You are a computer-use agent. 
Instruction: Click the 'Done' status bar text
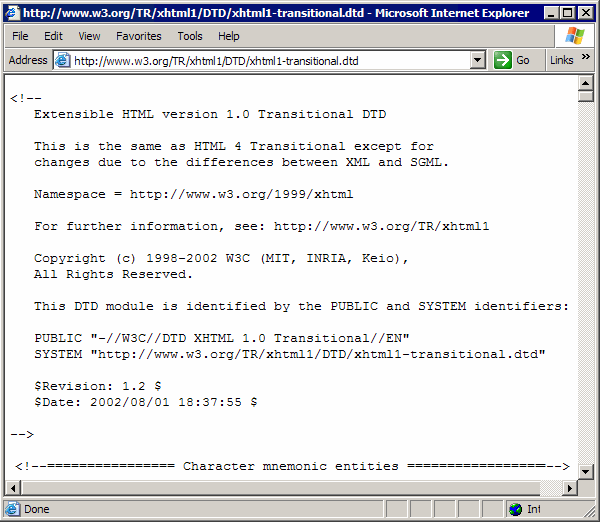[37, 509]
